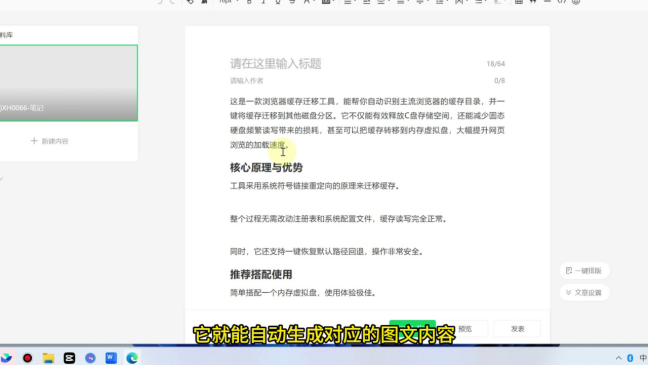This screenshot has width=648, height=365.
Task: Click the title character counter "18/64"
Action: pos(496,64)
